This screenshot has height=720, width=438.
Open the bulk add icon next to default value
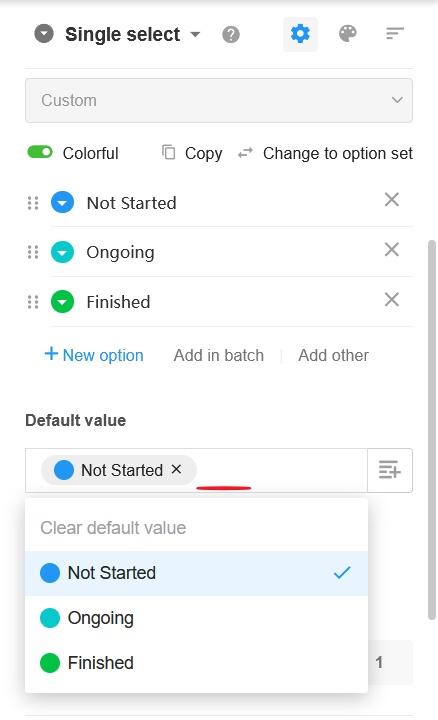coord(390,470)
